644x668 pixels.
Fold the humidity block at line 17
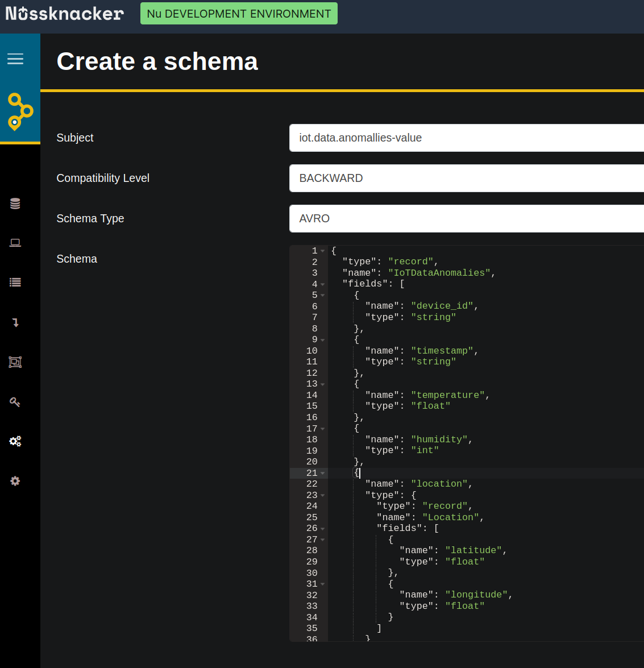[x=323, y=429]
